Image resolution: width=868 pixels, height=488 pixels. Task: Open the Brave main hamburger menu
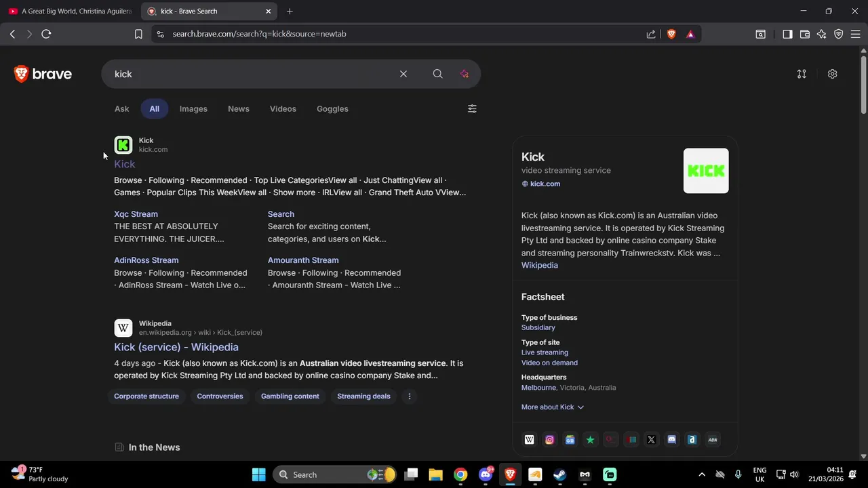pyautogui.click(x=855, y=34)
